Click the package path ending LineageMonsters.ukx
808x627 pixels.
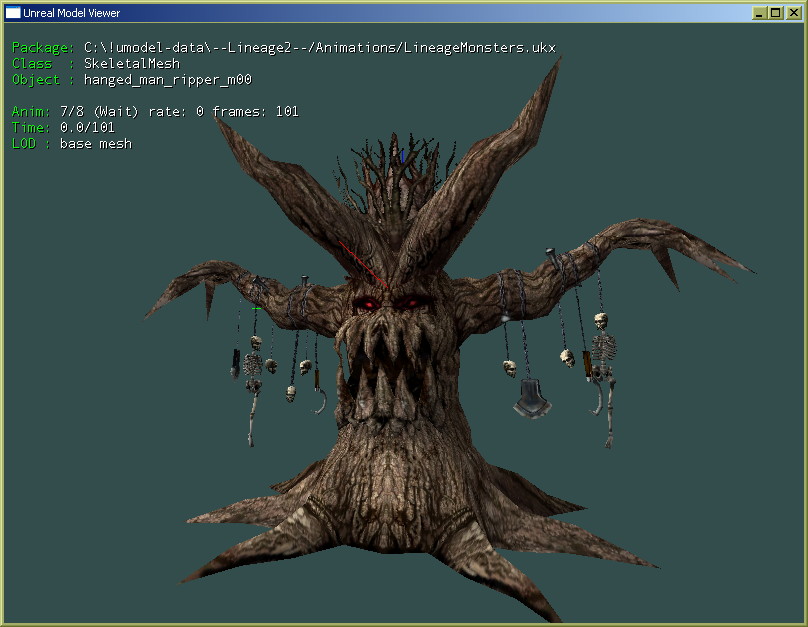pyautogui.click(x=320, y=48)
